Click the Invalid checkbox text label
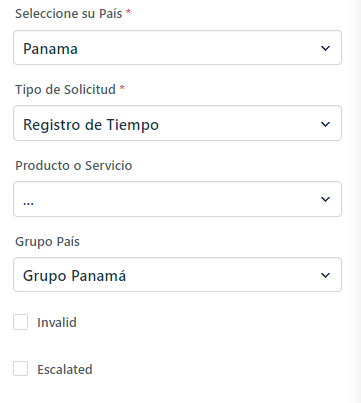 (57, 322)
